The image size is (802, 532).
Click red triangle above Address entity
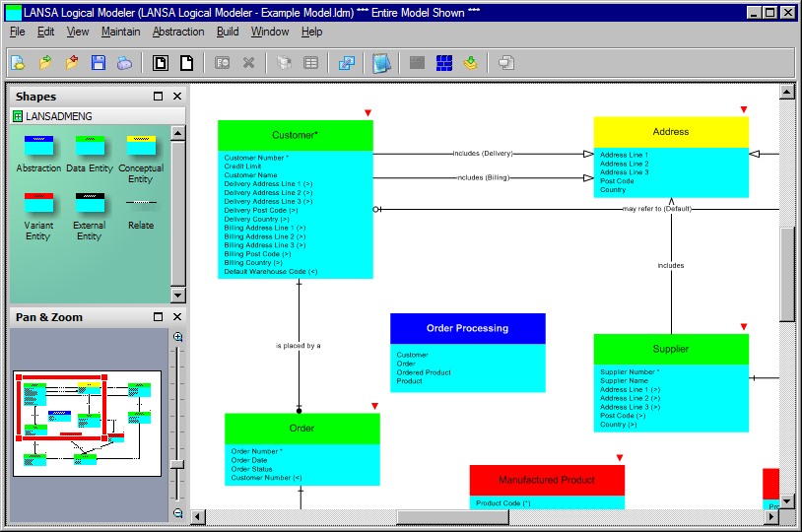coord(744,109)
